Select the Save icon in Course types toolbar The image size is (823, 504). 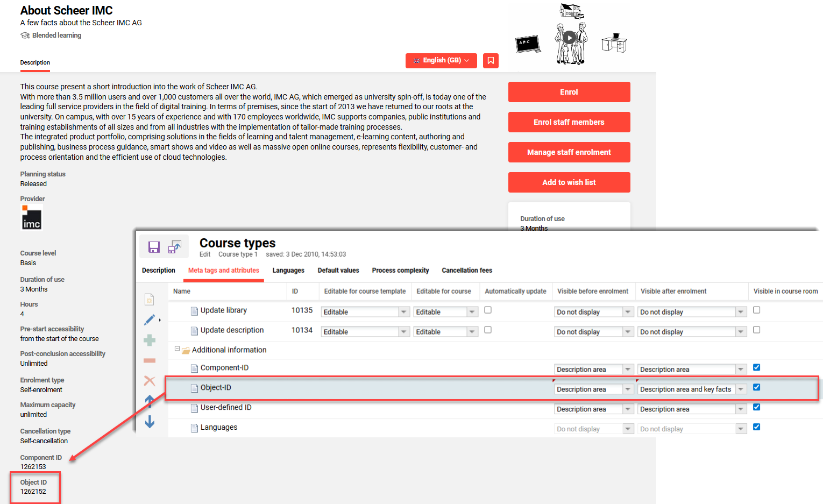point(154,247)
